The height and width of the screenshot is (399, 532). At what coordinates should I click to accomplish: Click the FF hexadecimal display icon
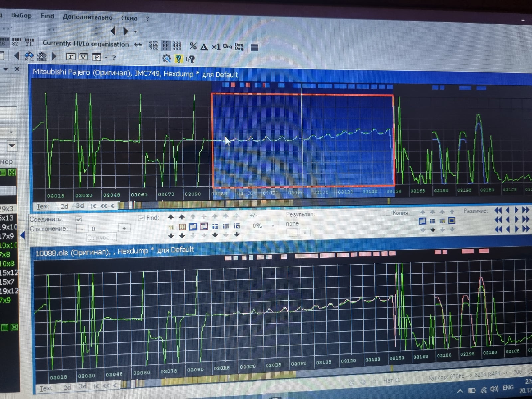[x=165, y=45]
